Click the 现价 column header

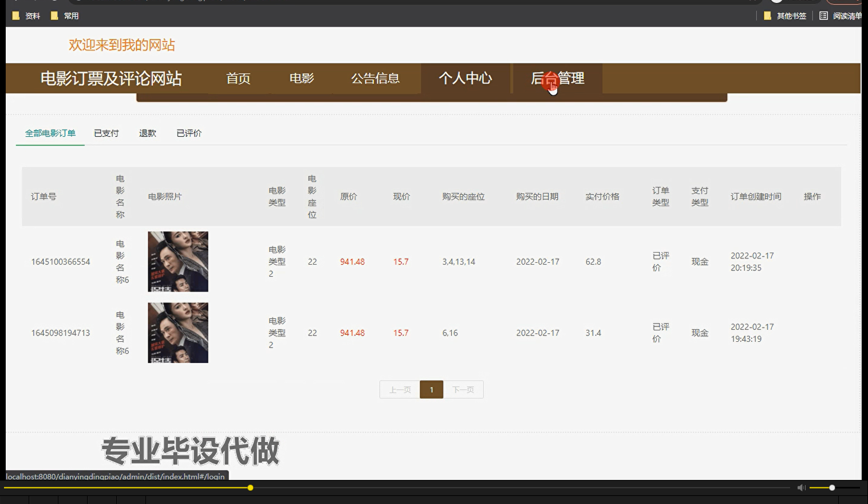click(401, 196)
